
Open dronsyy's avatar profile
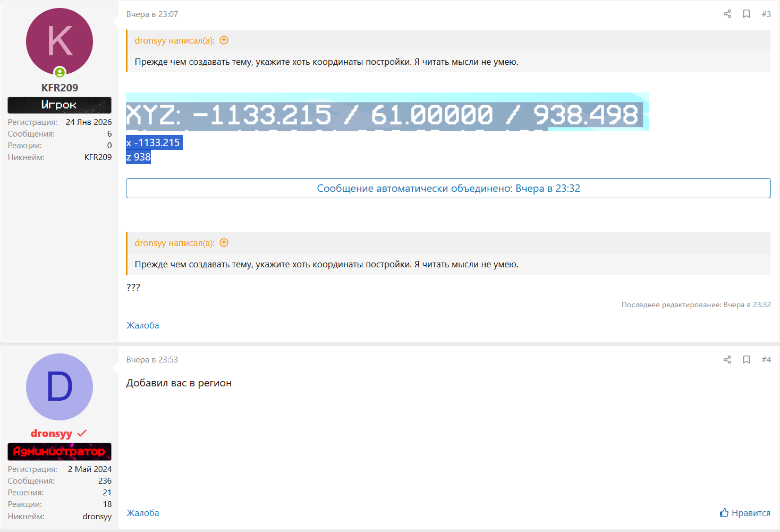(x=60, y=387)
